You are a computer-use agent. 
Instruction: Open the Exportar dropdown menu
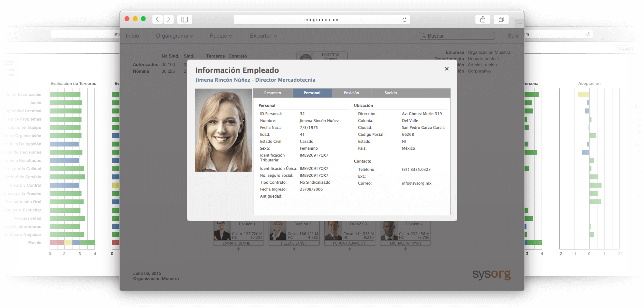coord(263,36)
